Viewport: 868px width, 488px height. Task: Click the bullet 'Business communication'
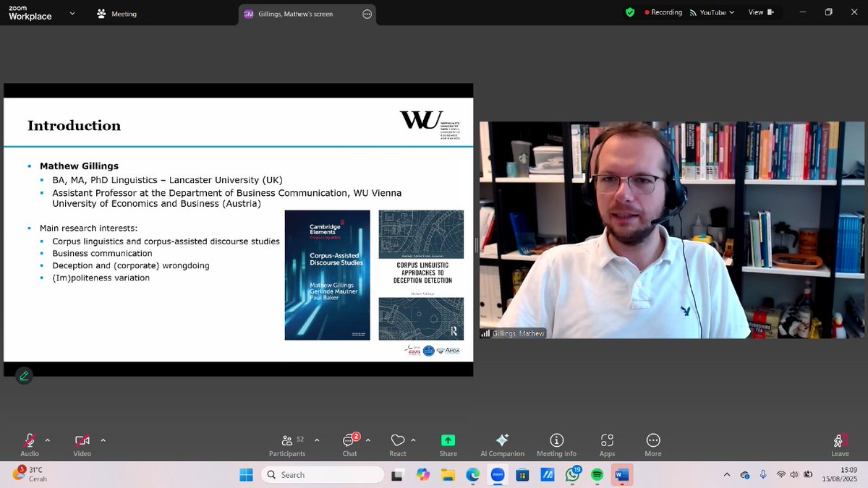coord(102,254)
